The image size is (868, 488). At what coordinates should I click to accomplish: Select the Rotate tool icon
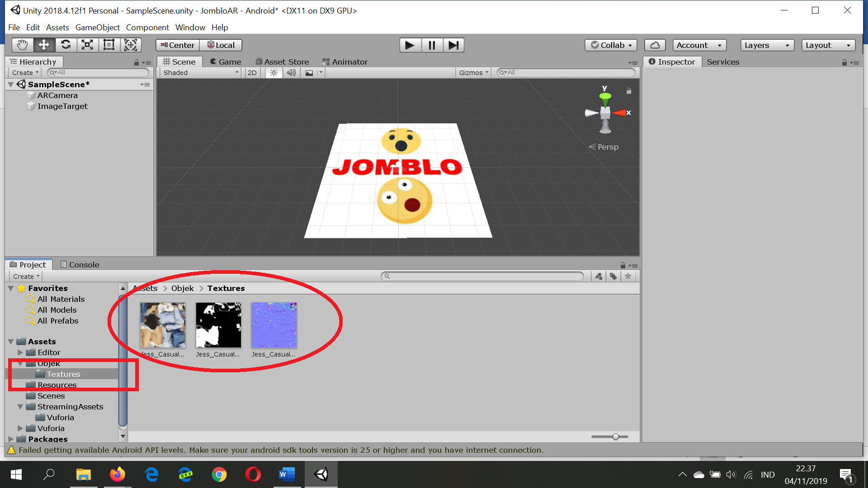pyautogui.click(x=66, y=45)
